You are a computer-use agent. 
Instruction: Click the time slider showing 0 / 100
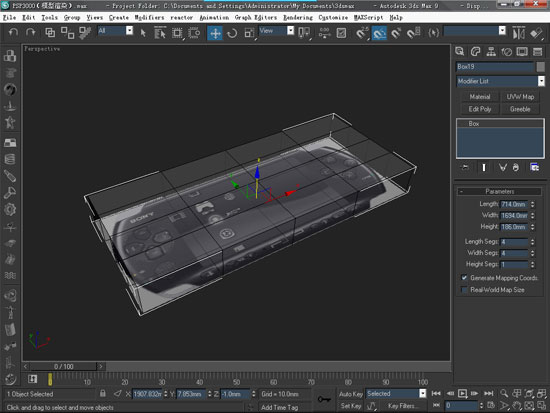tap(63, 367)
